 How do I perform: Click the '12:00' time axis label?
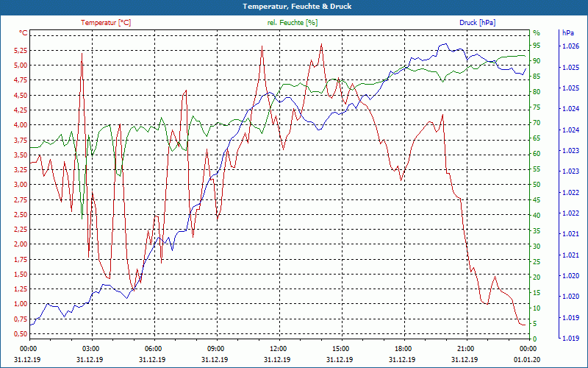click(x=279, y=348)
